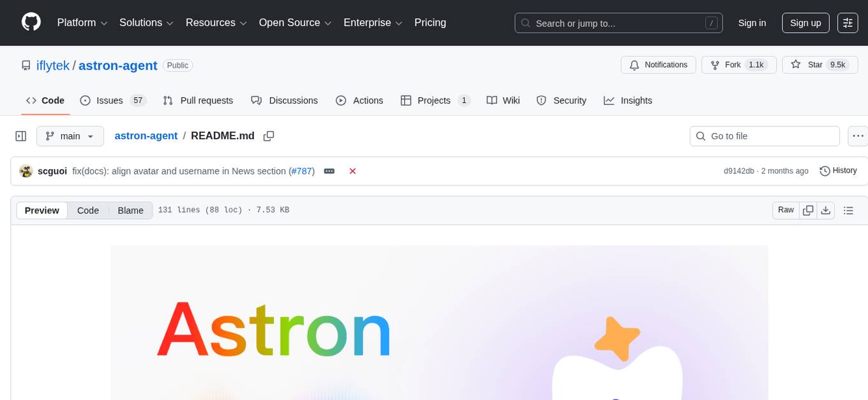The image size is (868, 400).
Task: Open the more options ellipsis menu
Action: [x=858, y=135]
